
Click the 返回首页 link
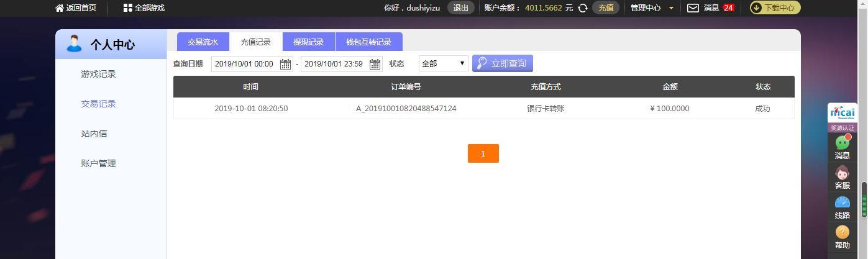click(81, 8)
